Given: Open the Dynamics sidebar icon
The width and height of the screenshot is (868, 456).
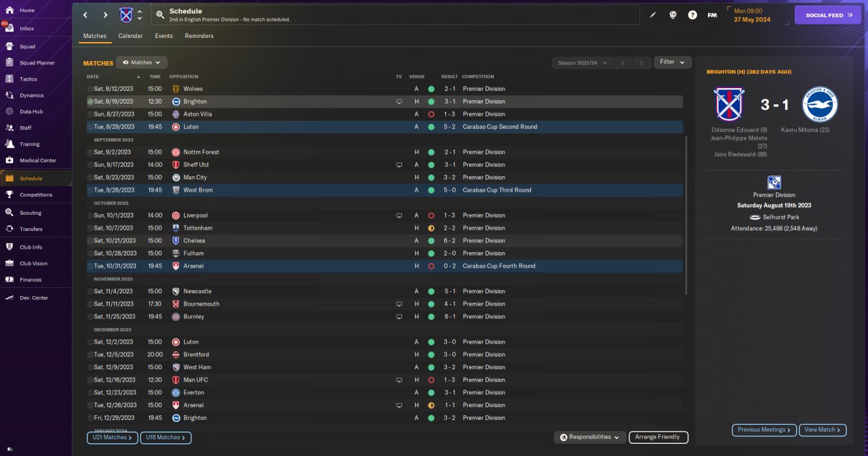Looking at the screenshot, I should [x=9, y=96].
